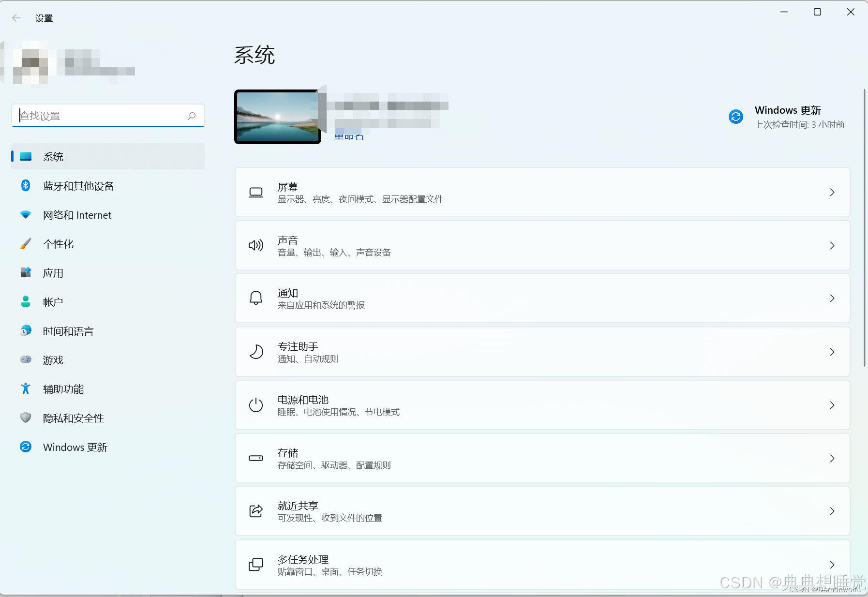Click the windows icon on 多任务处理 row
The height and width of the screenshot is (597, 868).
pyautogui.click(x=256, y=565)
